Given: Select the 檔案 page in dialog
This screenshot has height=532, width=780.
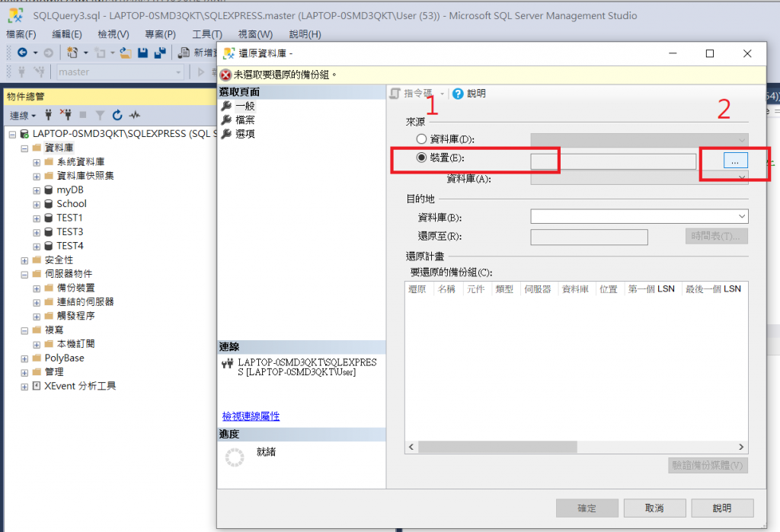Looking at the screenshot, I should pos(245,119).
